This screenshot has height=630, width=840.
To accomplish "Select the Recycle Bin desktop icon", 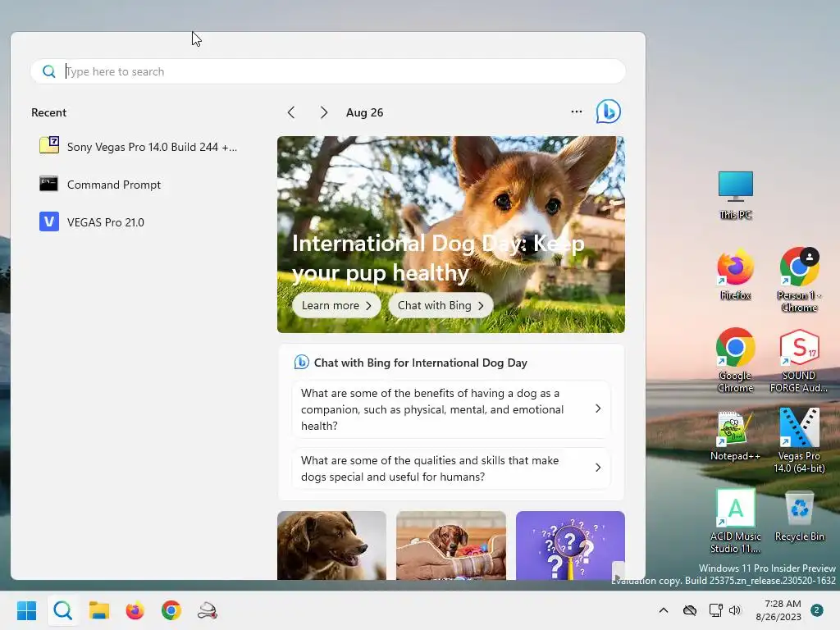I will coord(799,515).
